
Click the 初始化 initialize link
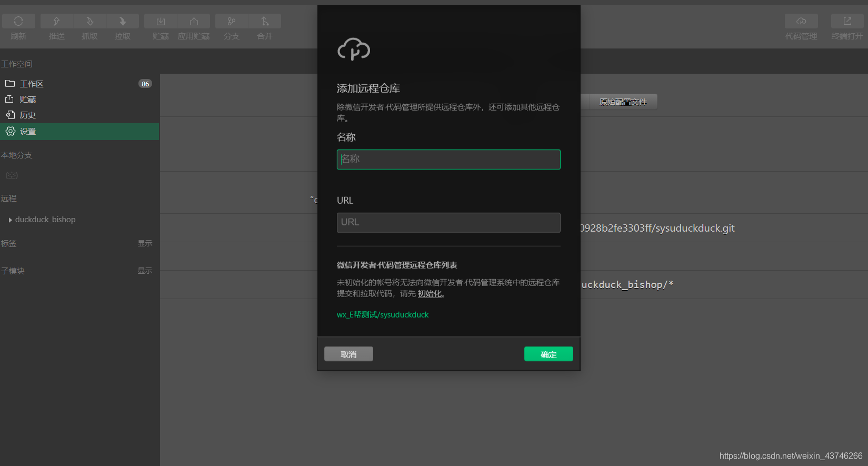coord(430,294)
